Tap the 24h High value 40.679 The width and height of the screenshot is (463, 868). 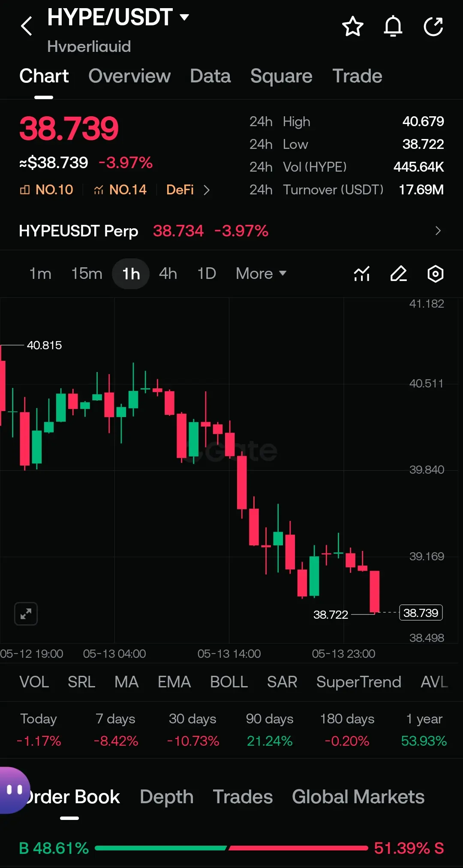point(423,121)
